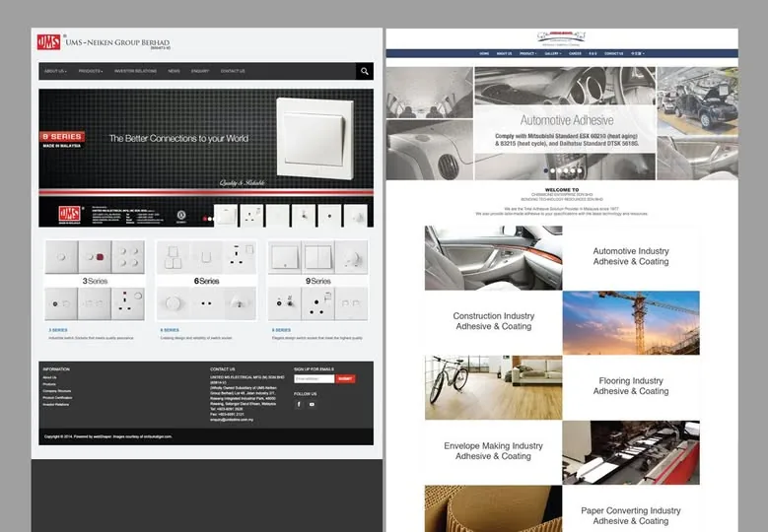Go to Home on the blue nav bar
Image resolution: width=768 pixels, height=532 pixels.
pyautogui.click(x=484, y=53)
